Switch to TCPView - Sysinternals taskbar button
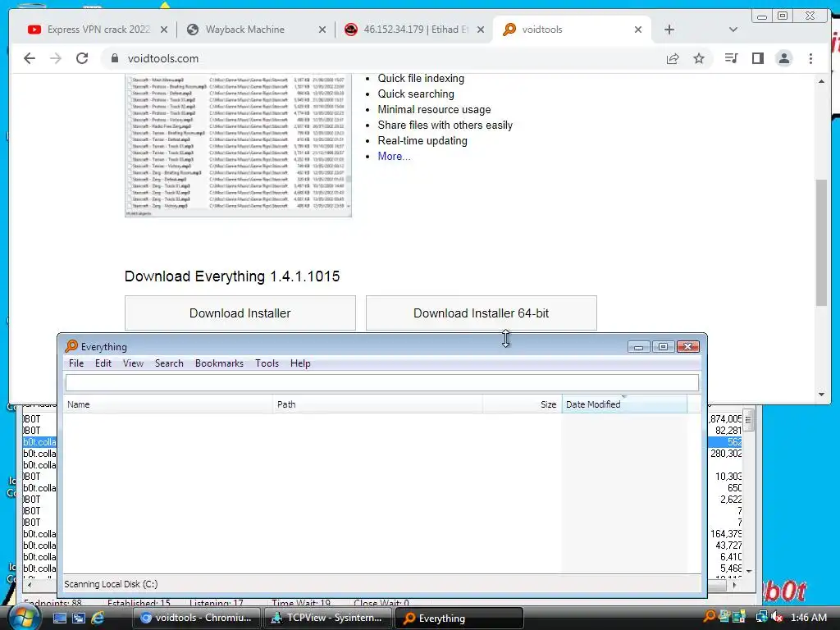The image size is (840, 630). pos(328,618)
